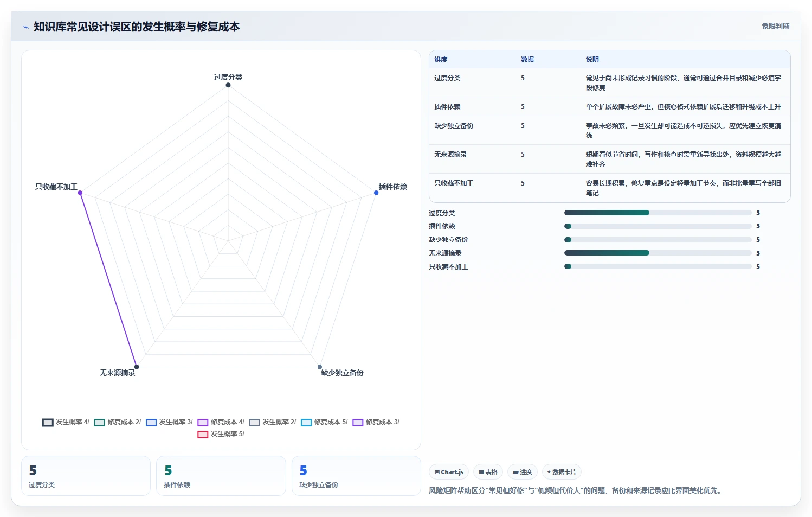Click the 无来源摘录 radar data point
812x517 pixels.
pyautogui.click(x=137, y=367)
